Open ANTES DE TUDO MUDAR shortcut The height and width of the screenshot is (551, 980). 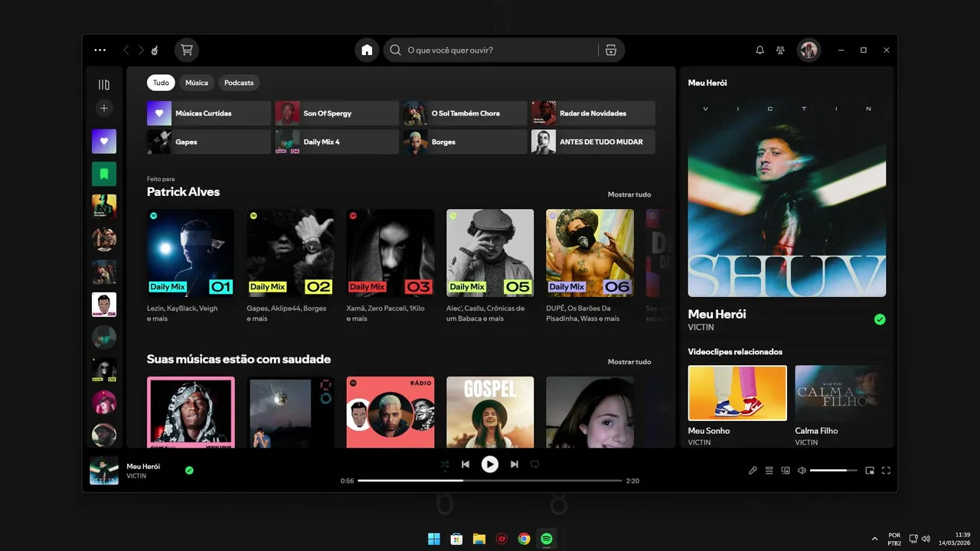click(x=593, y=142)
